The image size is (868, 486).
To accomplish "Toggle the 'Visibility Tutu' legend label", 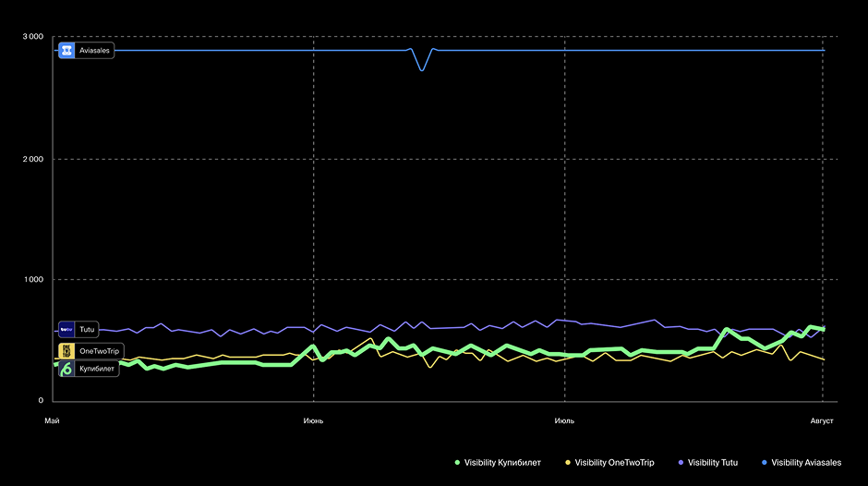I will coord(713,462).
